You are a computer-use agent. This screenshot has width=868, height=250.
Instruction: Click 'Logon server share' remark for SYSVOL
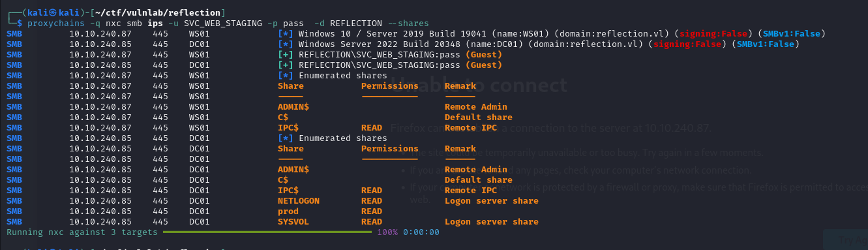492,222
